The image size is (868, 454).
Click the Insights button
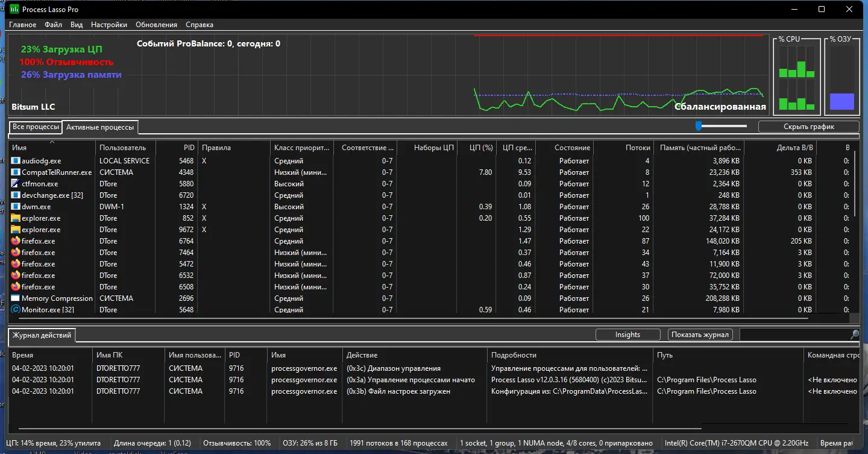[627, 335]
